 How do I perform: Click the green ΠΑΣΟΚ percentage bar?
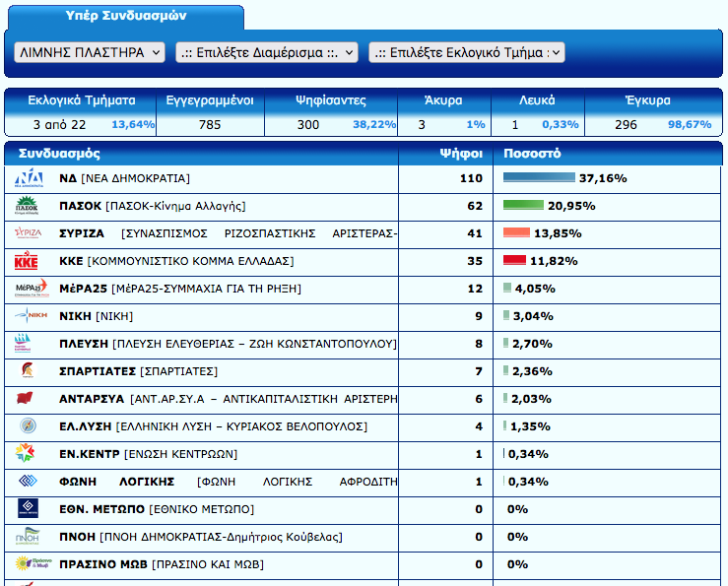click(x=523, y=206)
